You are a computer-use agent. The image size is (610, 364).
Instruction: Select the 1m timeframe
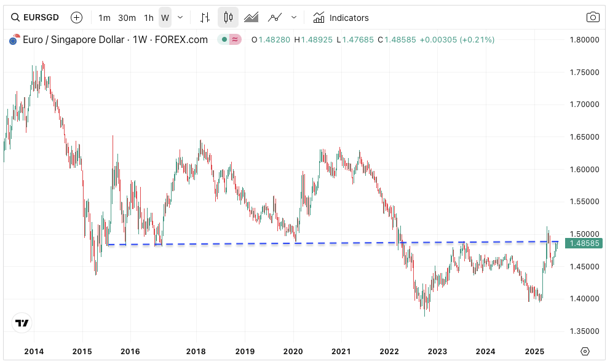coord(105,18)
